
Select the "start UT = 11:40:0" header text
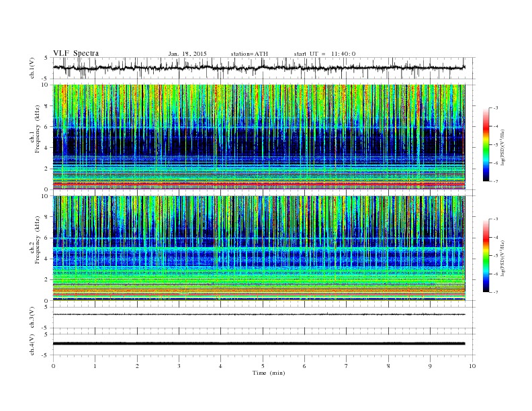pyautogui.click(x=324, y=54)
